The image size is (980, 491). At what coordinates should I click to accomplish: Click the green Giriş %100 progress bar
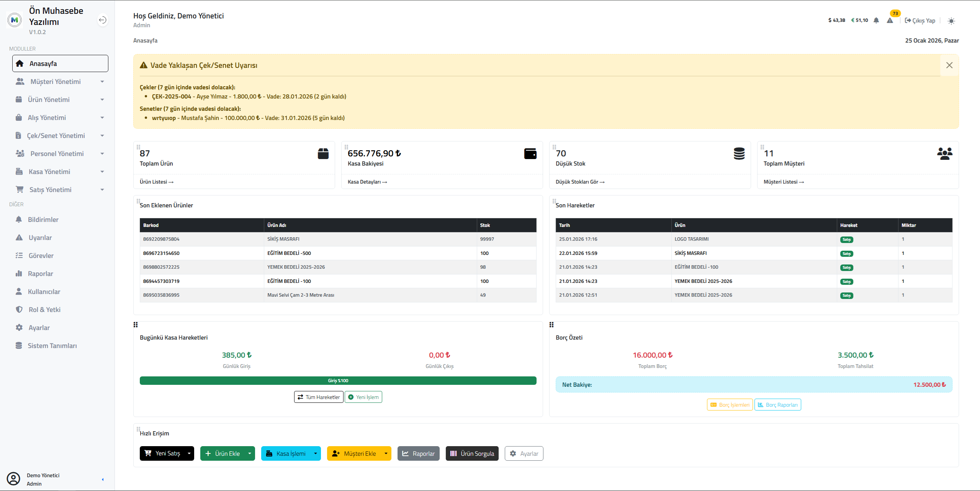[x=338, y=381]
